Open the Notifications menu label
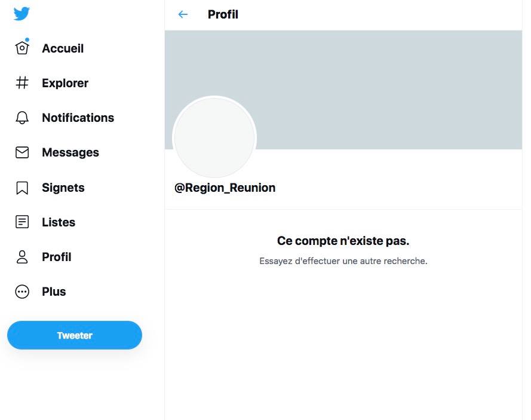The height and width of the screenshot is (420, 531). pyautogui.click(x=78, y=118)
